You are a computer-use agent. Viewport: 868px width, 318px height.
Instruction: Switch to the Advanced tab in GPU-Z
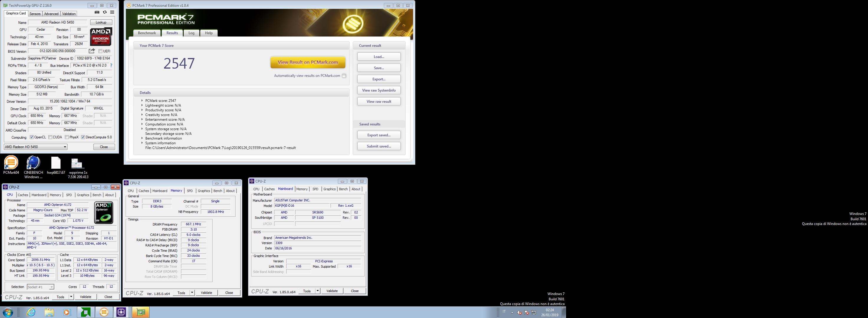click(x=51, y=14)
